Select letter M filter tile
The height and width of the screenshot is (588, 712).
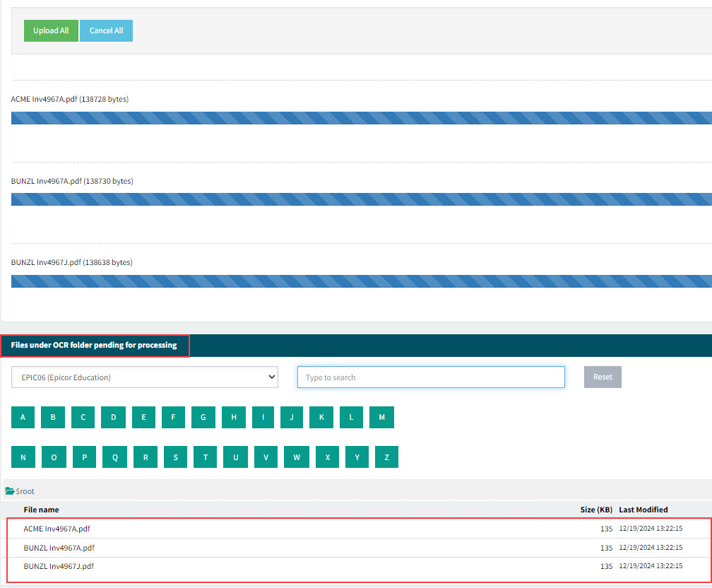coord(381,418)
